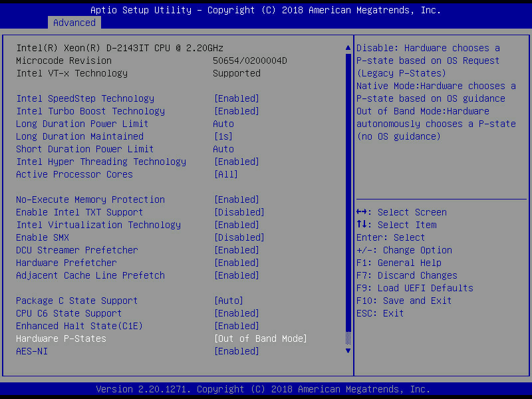Click F7: Discard Changes hint
The width and height of the screenshot is (532, 399).
tap(407, 275)
